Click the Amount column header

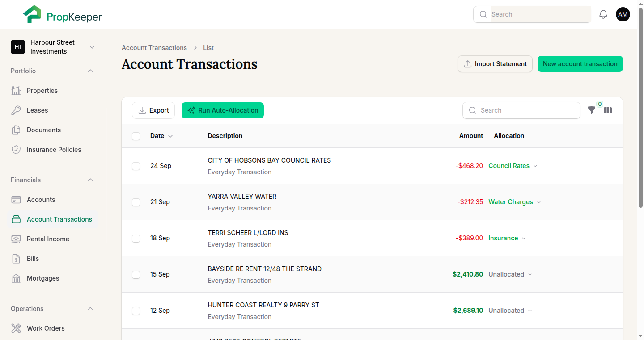point(471,136)
